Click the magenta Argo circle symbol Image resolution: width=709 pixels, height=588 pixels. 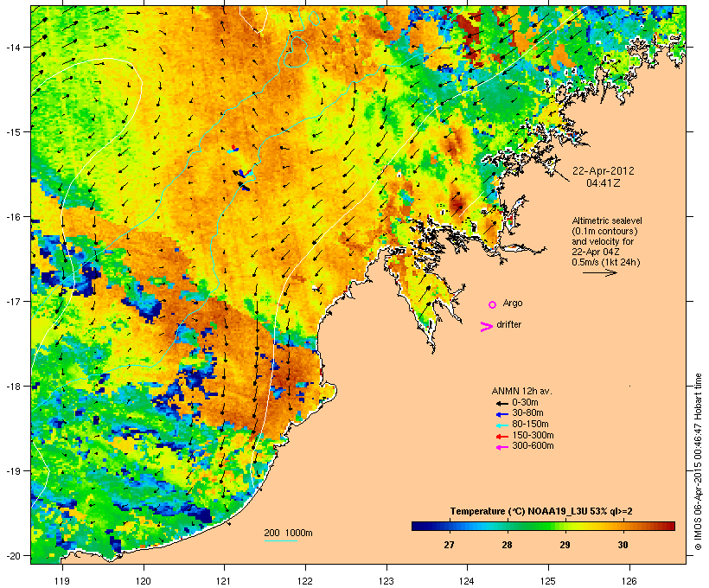[493, 304]
